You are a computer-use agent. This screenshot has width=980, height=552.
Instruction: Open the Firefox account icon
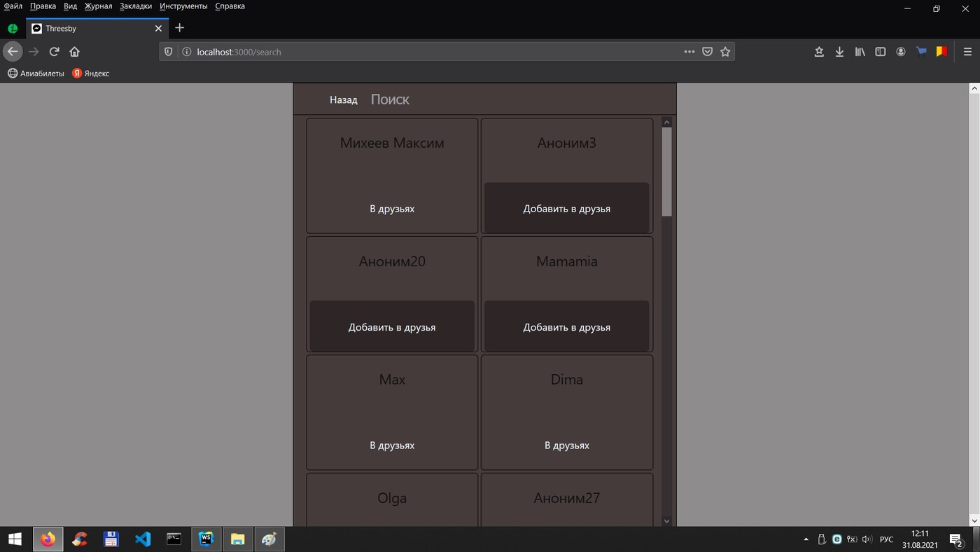[901, 52]
